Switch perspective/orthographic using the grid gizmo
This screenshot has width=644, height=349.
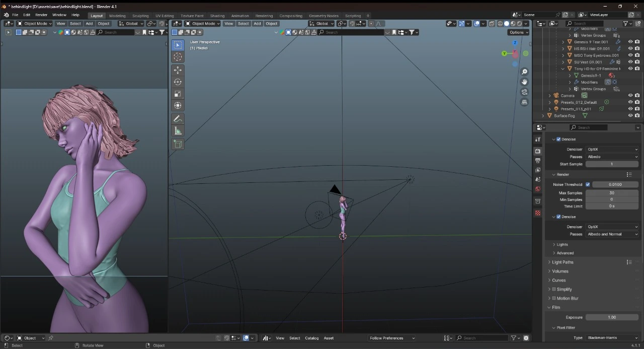click(524, 102)
